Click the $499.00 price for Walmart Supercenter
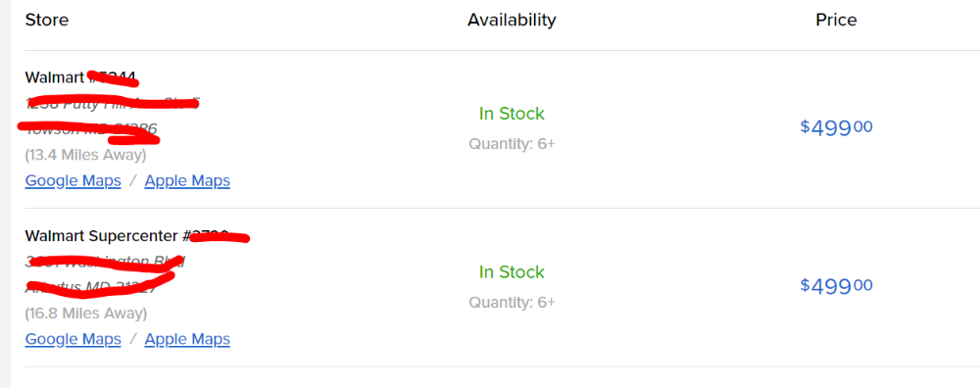Screen dimensions: 980x388 click(836, 285)
